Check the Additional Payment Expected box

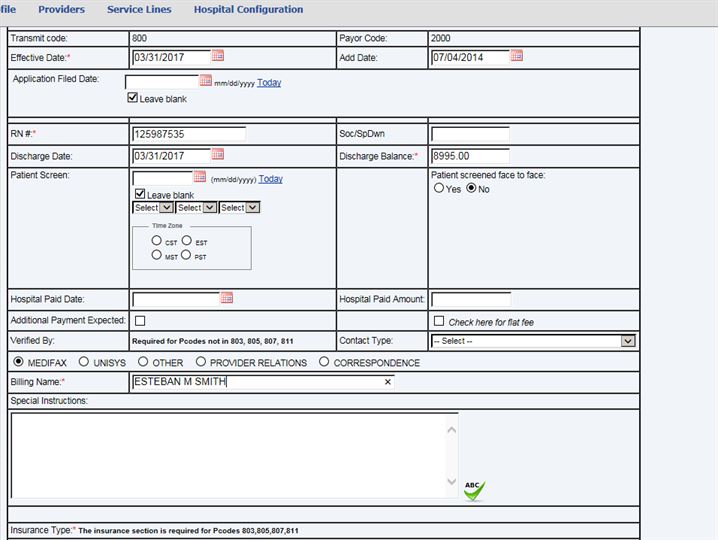coord(140,321)
